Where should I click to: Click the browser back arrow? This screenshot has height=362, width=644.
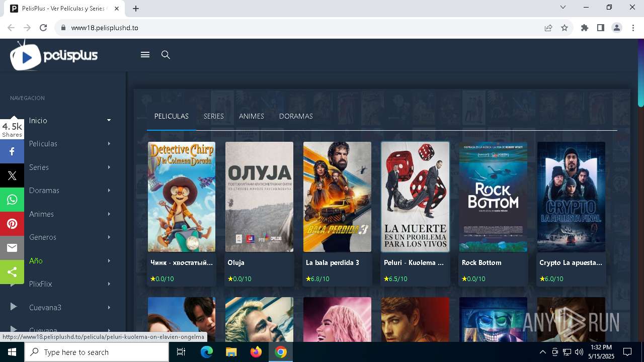pos(11,28)
